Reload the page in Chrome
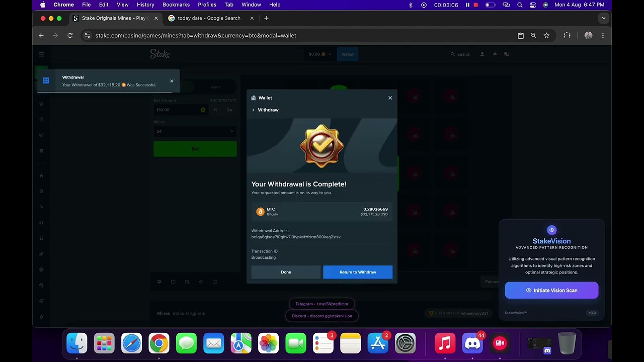This screenshot has height=362, width=644. [x=70, y=35]
